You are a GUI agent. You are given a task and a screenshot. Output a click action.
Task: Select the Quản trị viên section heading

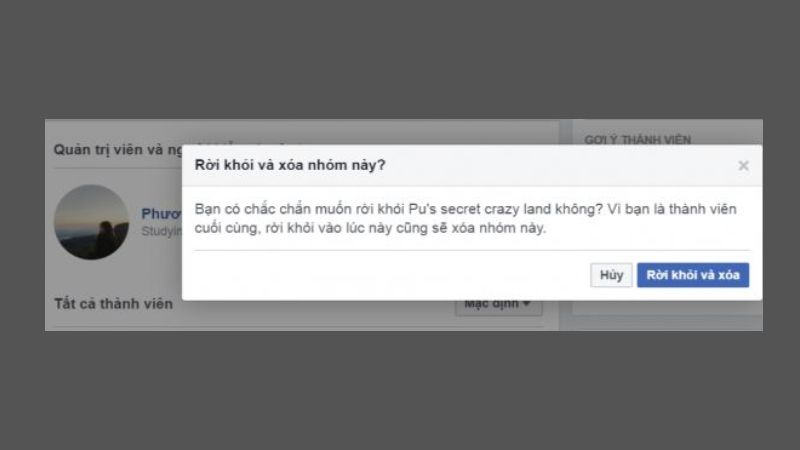pos(118,149)
